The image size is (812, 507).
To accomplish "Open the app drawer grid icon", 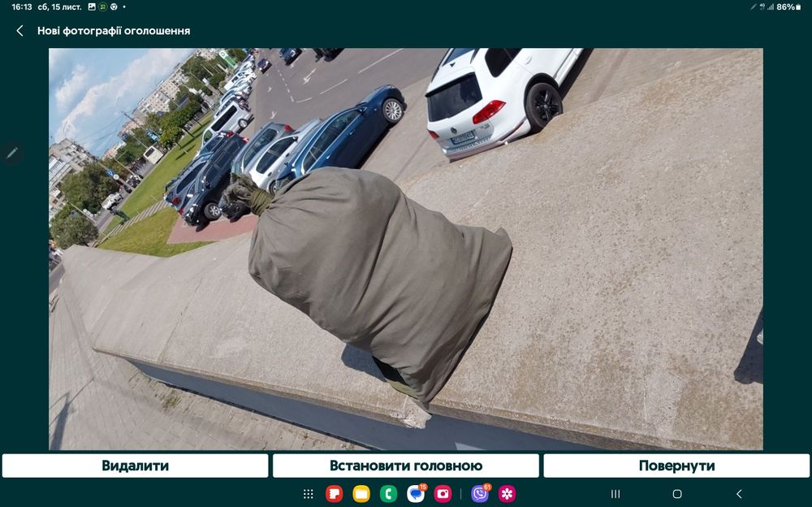I will (308, 493).
